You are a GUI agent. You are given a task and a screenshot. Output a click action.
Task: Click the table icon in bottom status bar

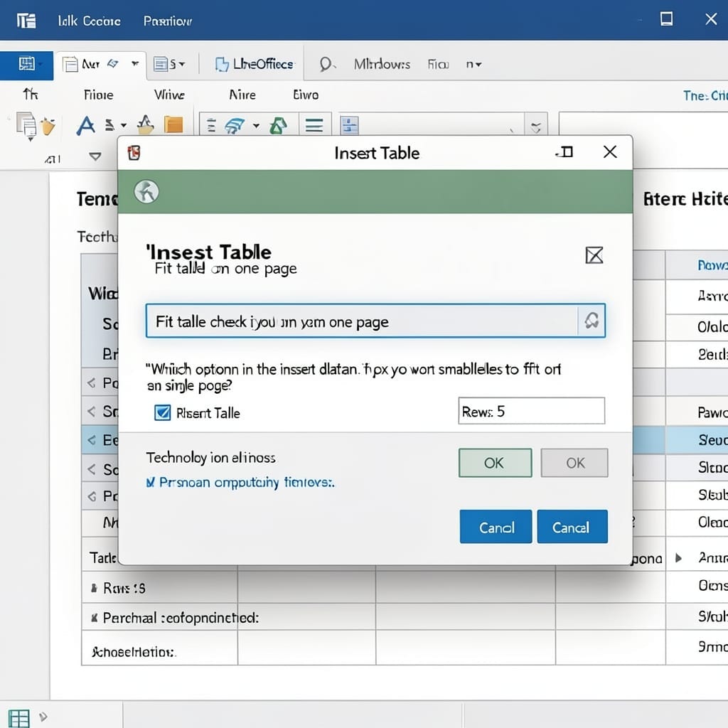[18, 718]
